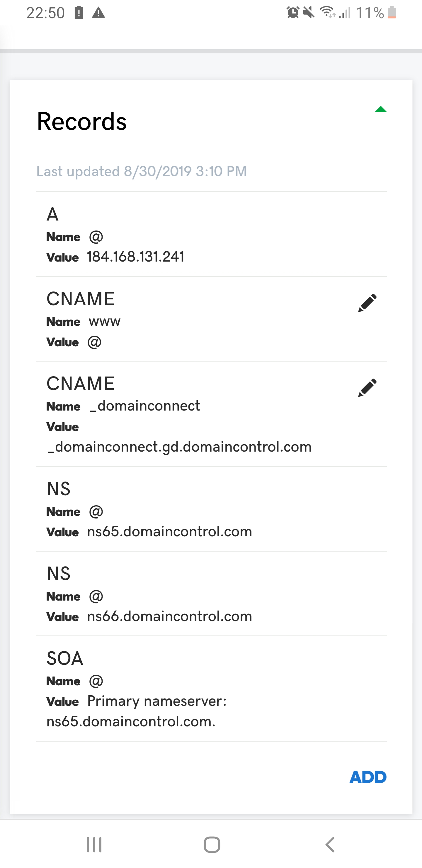Tap the _domainconnect.gd.domaincontrol.com value

pyautogui.click(x=180, y=447)
